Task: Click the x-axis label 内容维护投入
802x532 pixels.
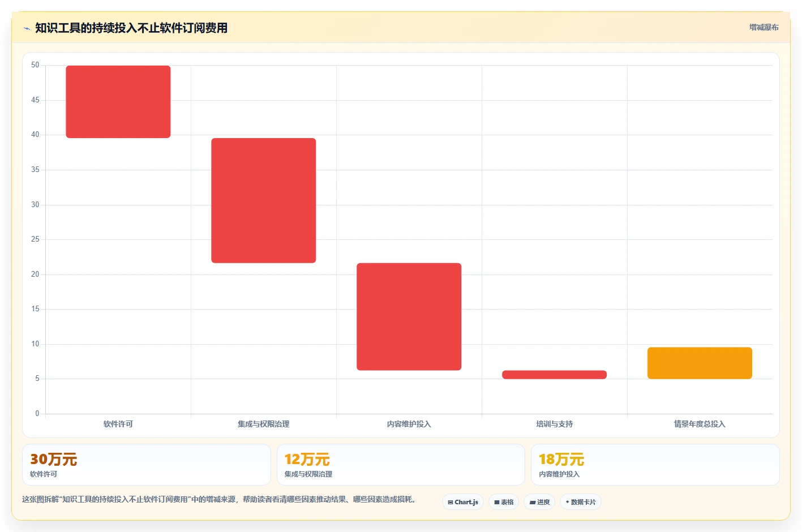Action: [409, 424]
